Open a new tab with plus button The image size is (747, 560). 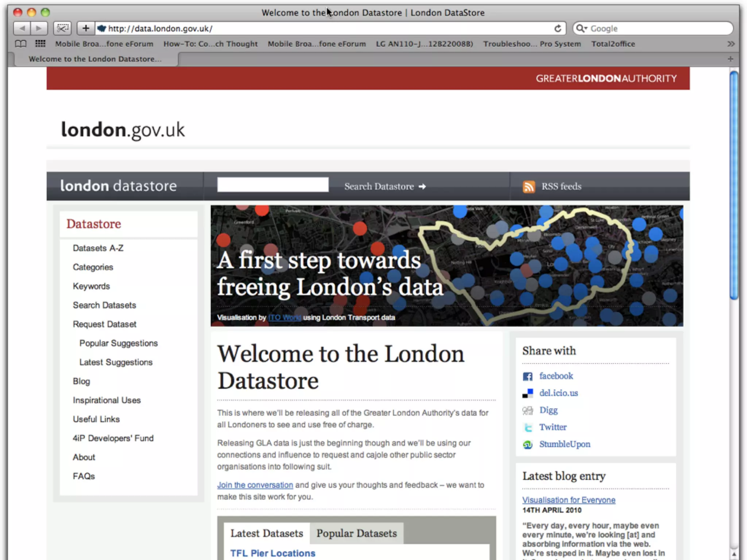(730, 59)
